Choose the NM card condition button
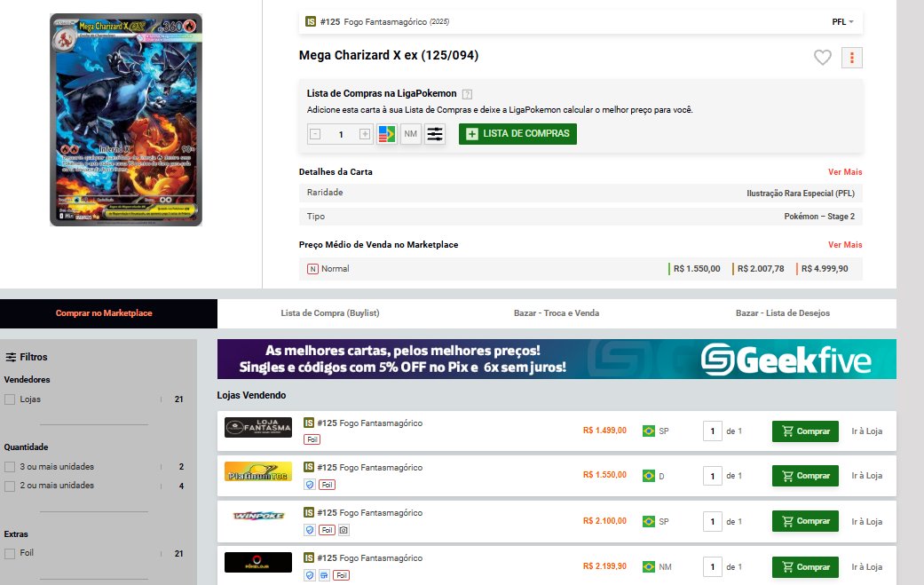924x585 pixels. click(411, 134)
